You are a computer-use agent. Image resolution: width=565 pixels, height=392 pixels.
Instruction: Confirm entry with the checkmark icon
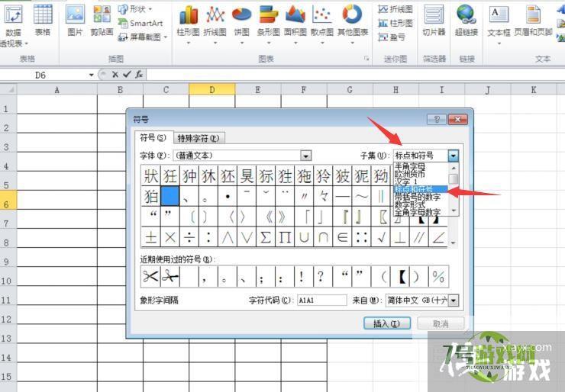pyautogui.click(x=127, y=75)
